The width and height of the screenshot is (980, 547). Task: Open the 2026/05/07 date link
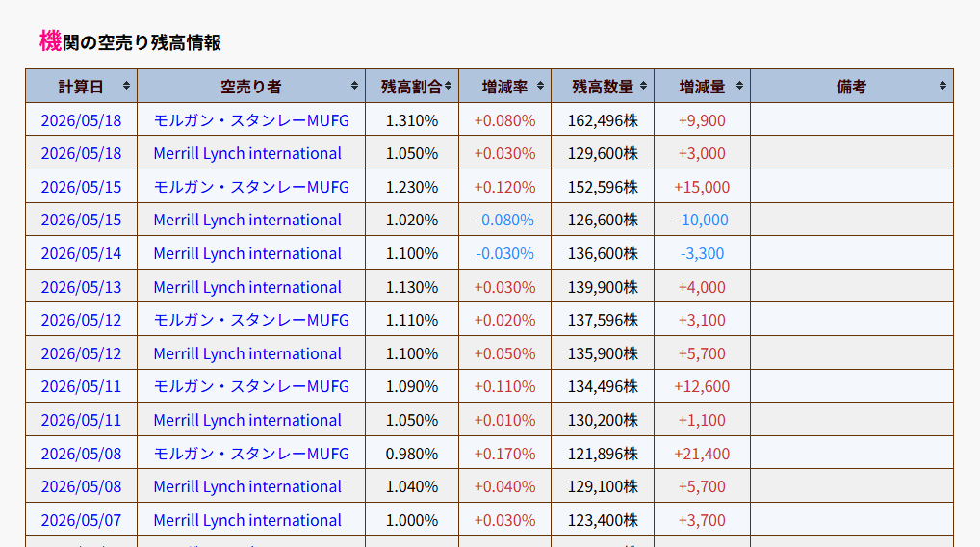(81, 520)
